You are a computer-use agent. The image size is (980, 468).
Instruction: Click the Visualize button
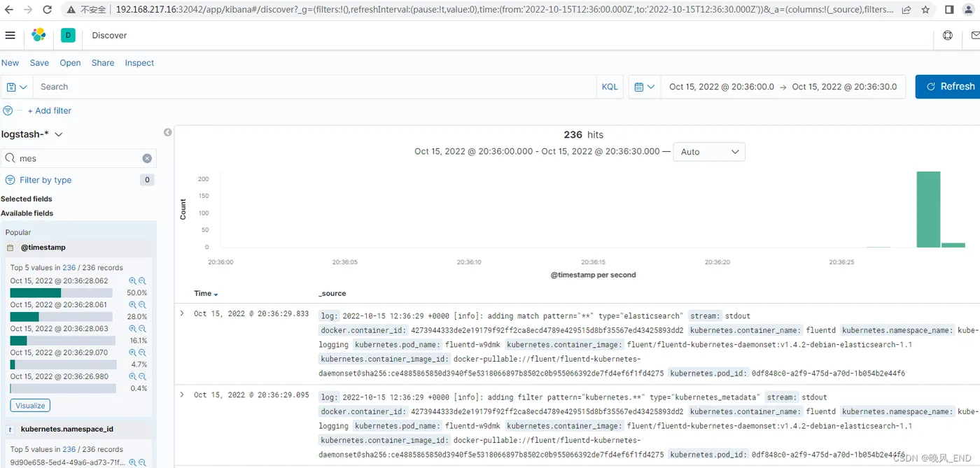click(x=30, y=406)
